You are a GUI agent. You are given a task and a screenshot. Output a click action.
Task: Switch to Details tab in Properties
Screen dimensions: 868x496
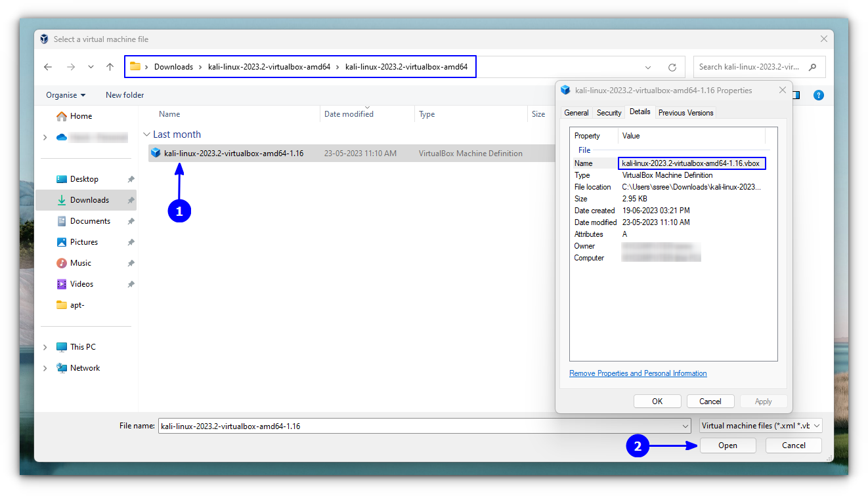click(640, 112)
